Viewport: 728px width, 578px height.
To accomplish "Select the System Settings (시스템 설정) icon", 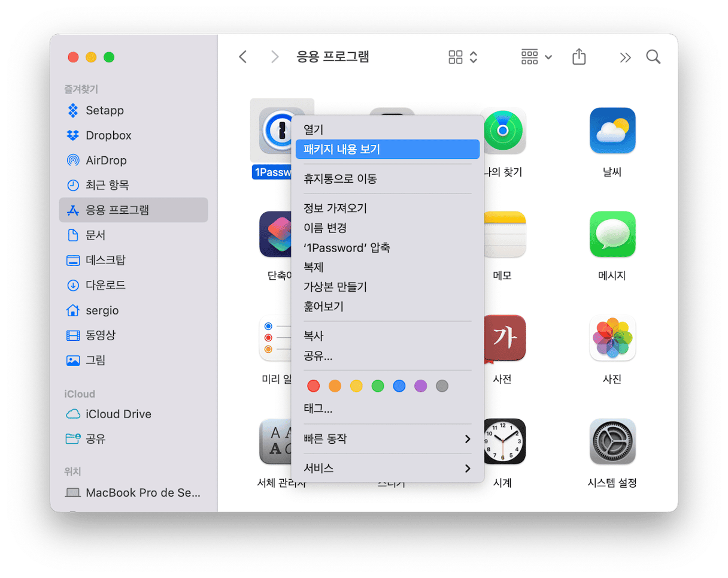I will point(612,441).
